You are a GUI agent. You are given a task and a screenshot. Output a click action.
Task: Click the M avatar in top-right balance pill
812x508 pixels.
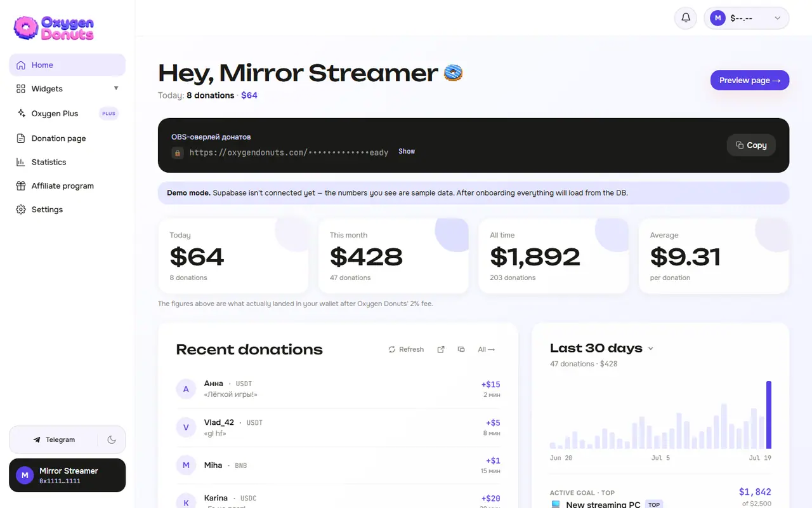tap(717, 18)
